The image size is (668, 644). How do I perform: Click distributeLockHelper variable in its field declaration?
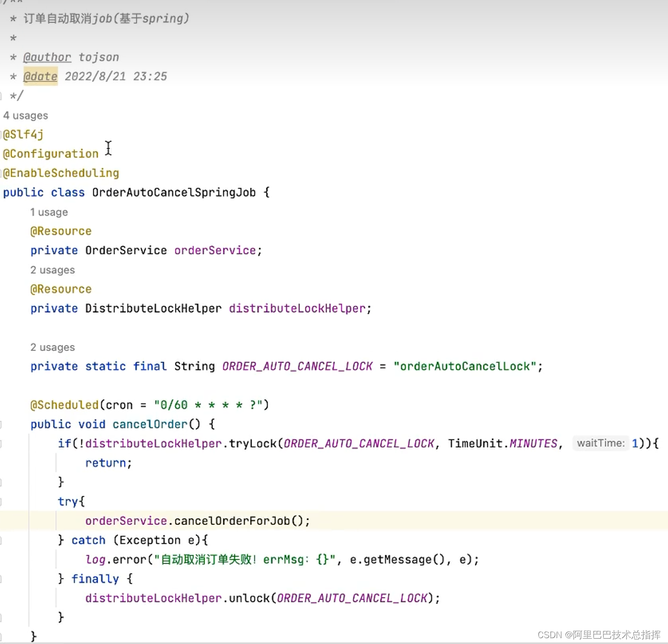[x=297, y=308]
